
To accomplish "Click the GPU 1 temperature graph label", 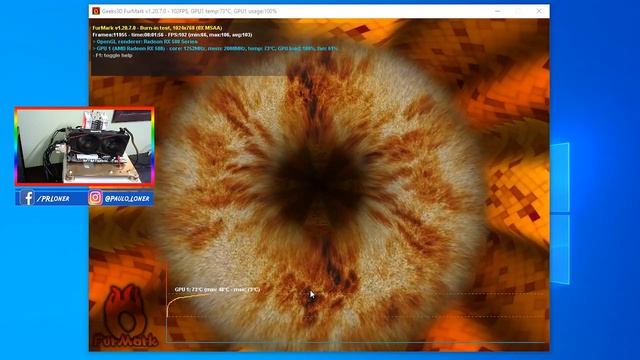I will click(217, 289).
